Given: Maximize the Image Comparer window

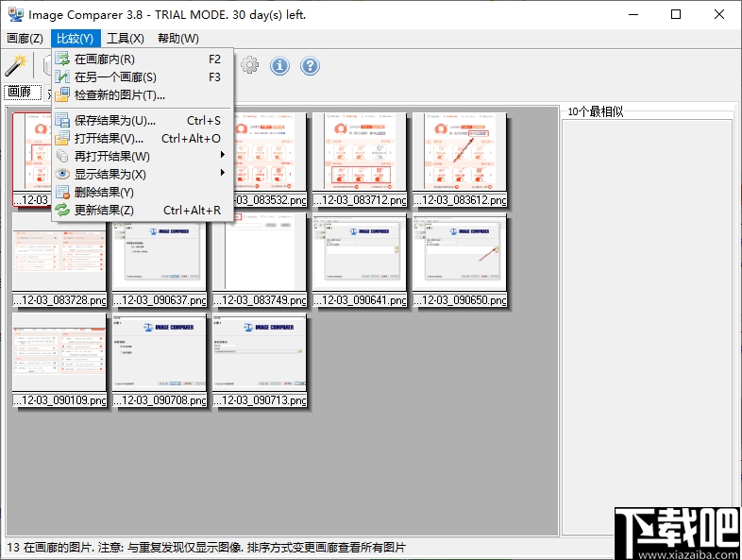Looking at the screenshot, I should point(676,15).
